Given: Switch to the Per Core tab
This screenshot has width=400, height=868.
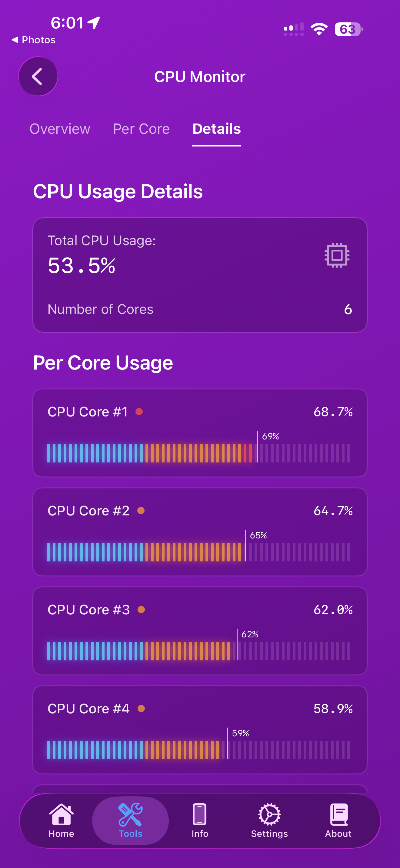Looking at the screenshot, I should click(x=141, y=129).
